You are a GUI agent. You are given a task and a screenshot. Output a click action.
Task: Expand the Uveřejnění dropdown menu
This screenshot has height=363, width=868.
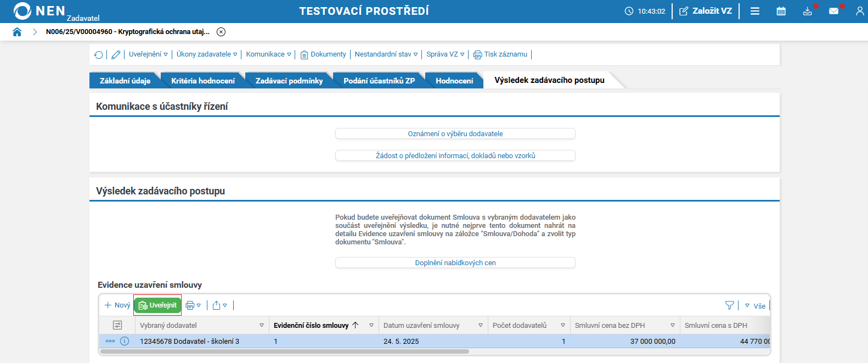click(x=148, y=54)
